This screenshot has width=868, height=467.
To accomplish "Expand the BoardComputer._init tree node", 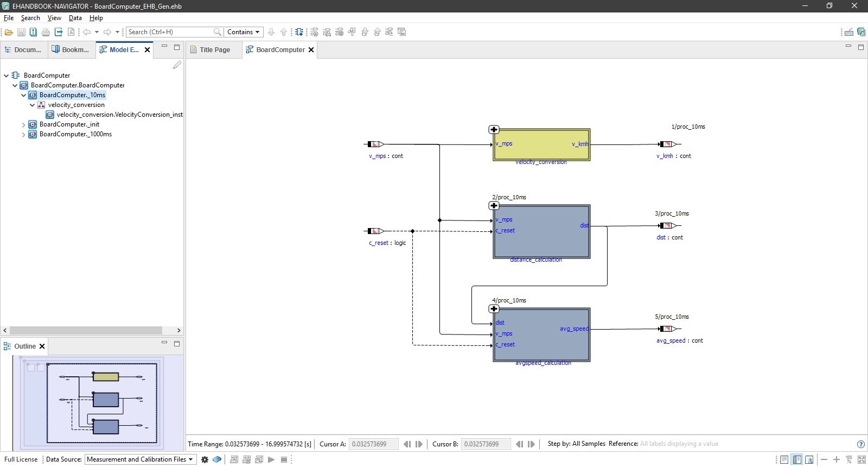I will coord(23,125).
